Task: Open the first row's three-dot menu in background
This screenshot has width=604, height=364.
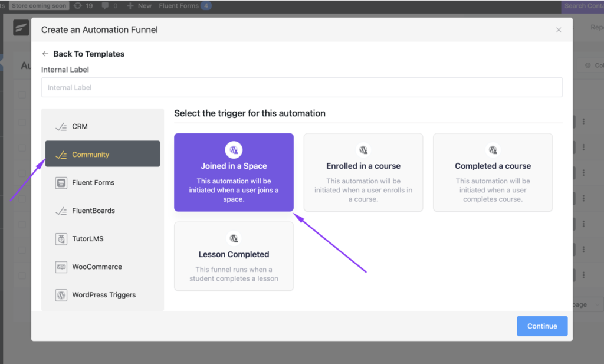Action: pos(583,122)
